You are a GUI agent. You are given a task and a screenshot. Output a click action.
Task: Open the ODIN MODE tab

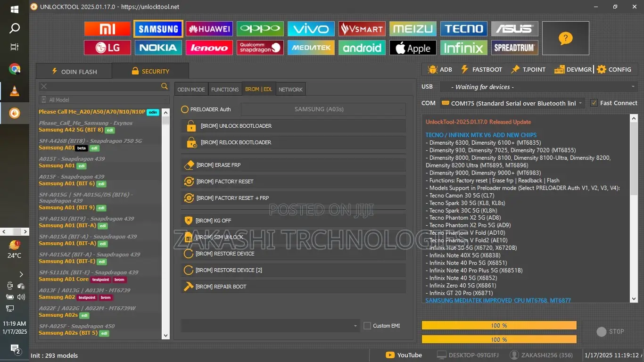coord(191,89)
